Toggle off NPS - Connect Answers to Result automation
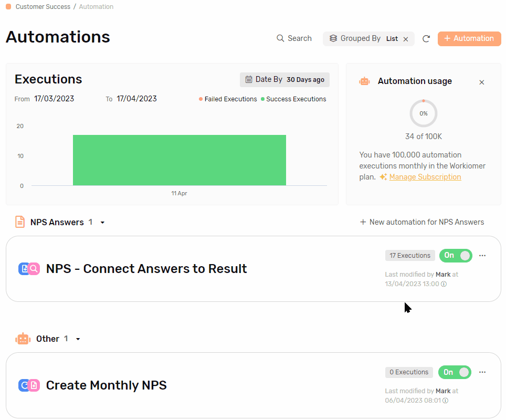Screen dimensions: 506x420 point(456,255)
